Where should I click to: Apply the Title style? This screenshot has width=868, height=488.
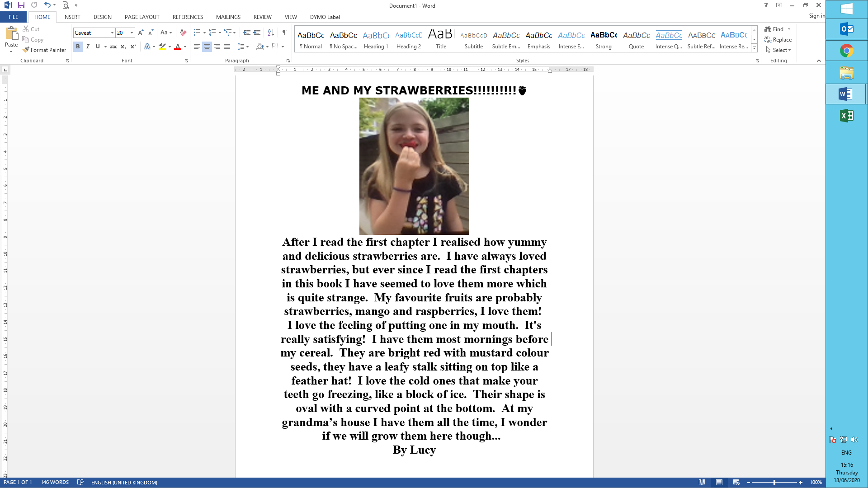tap(441, 40)
